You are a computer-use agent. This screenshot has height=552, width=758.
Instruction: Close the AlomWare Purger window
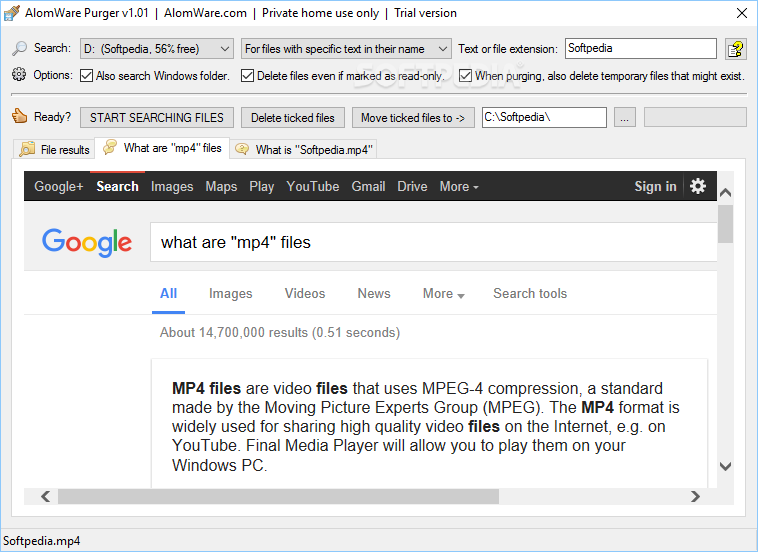pyautogui.click(x=742, y=13)
